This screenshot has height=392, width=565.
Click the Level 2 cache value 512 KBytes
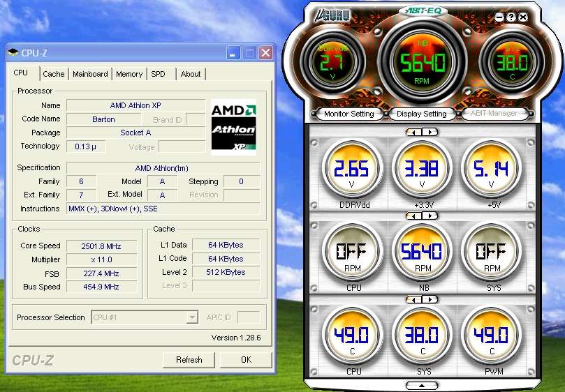[226, 272]
